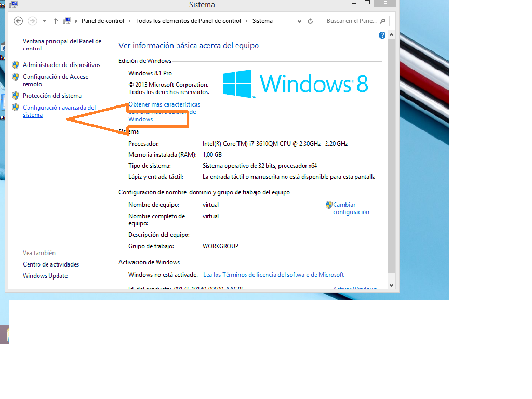Open the recent locations dropdown arrow

coord(44,21)
